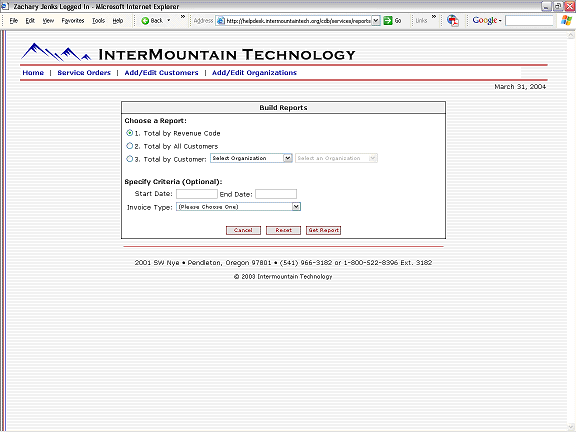Expand the toolbar chevron after the Back button
This screenshot has width=576, height=432.
pyautogui.click(x=183, y=17)
